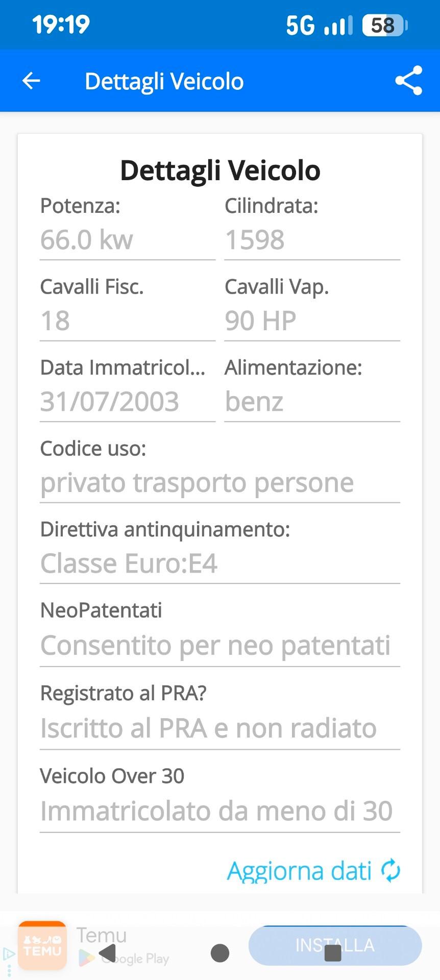Open recent apps with square button
This screenshot has width=440, height=980.
coord(333,952)
